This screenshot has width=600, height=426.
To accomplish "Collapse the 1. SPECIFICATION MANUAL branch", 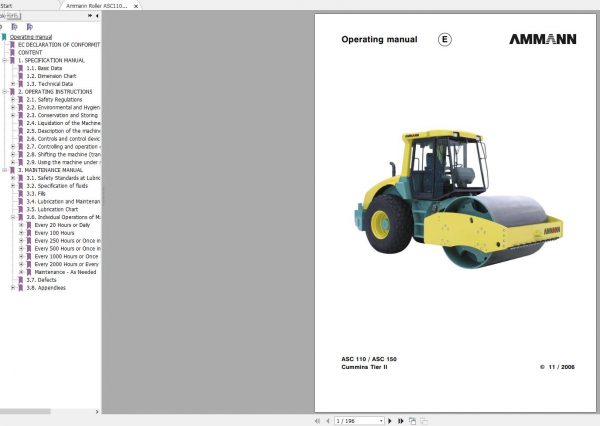I will [x=5, y=60].
